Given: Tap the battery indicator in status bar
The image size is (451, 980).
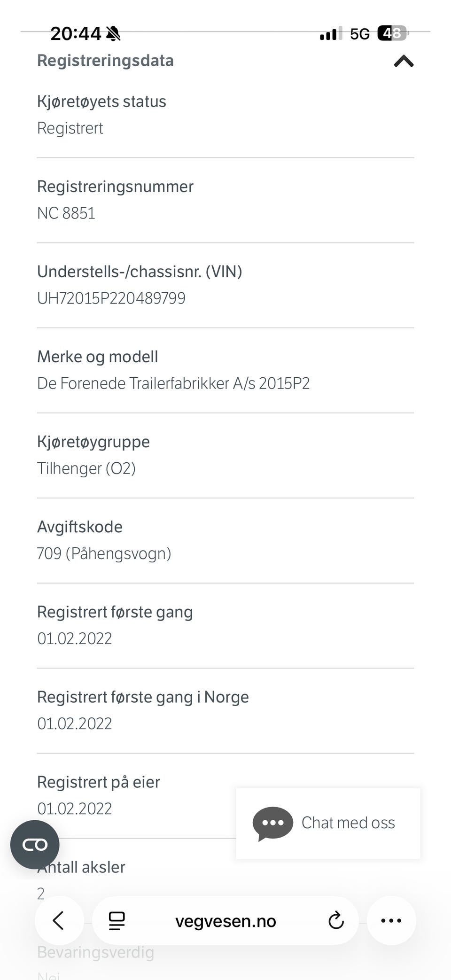Looking at the screenshot, I should 393,33.
